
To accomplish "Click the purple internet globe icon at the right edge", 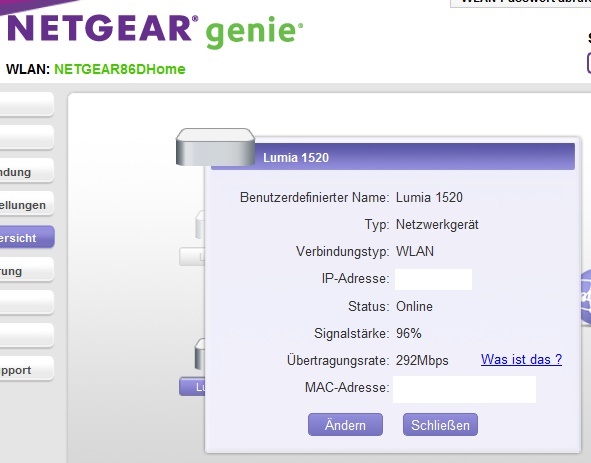I will point(585,297).
